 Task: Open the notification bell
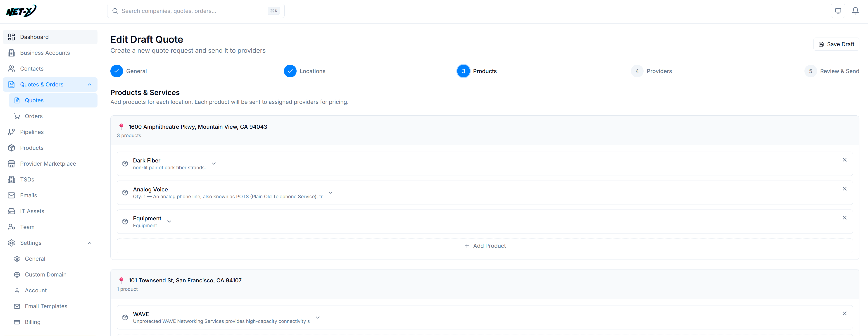tap(856, 10)
